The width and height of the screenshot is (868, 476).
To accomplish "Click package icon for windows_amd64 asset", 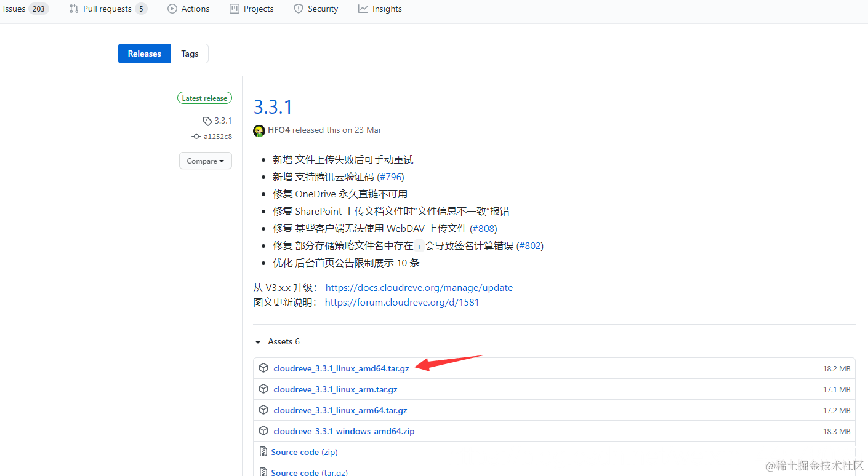I will click(x=263, y=430).
